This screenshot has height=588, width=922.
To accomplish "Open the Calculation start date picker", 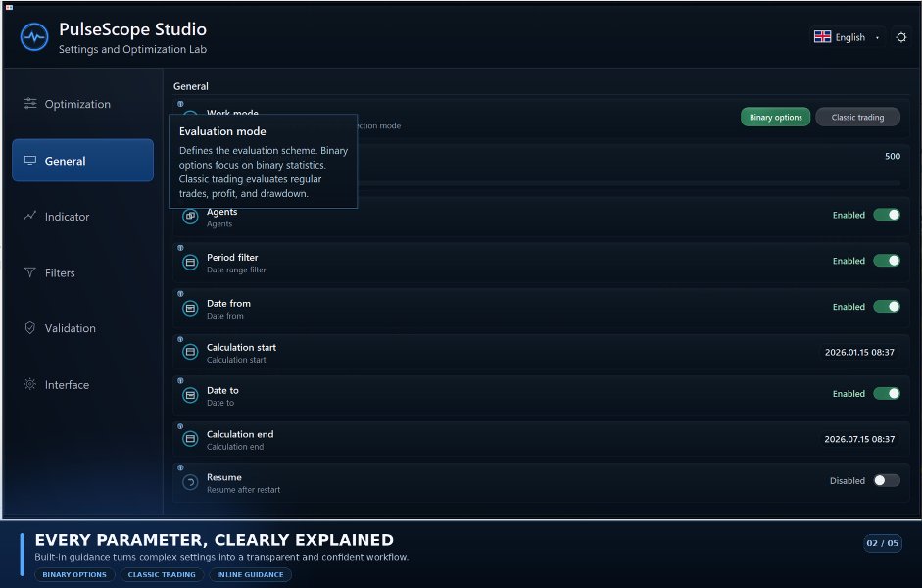I will (x=859, y=352).
